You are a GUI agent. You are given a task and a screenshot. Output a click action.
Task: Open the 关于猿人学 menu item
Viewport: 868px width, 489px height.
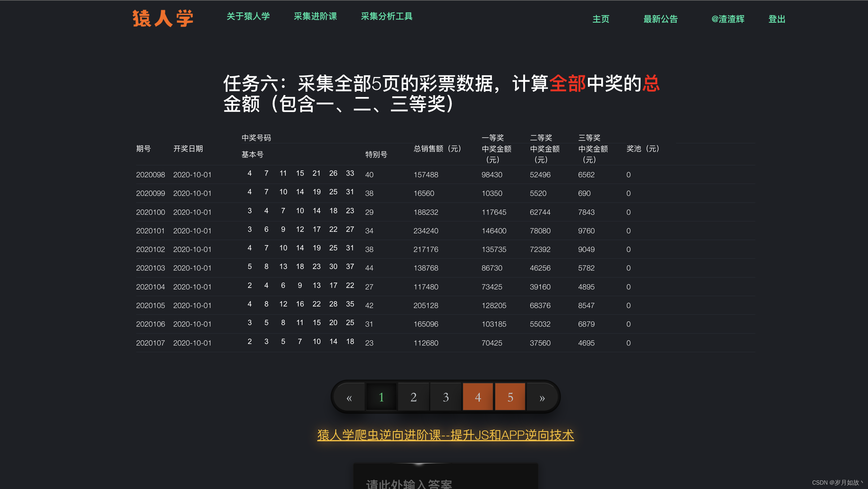coord(248,16)
